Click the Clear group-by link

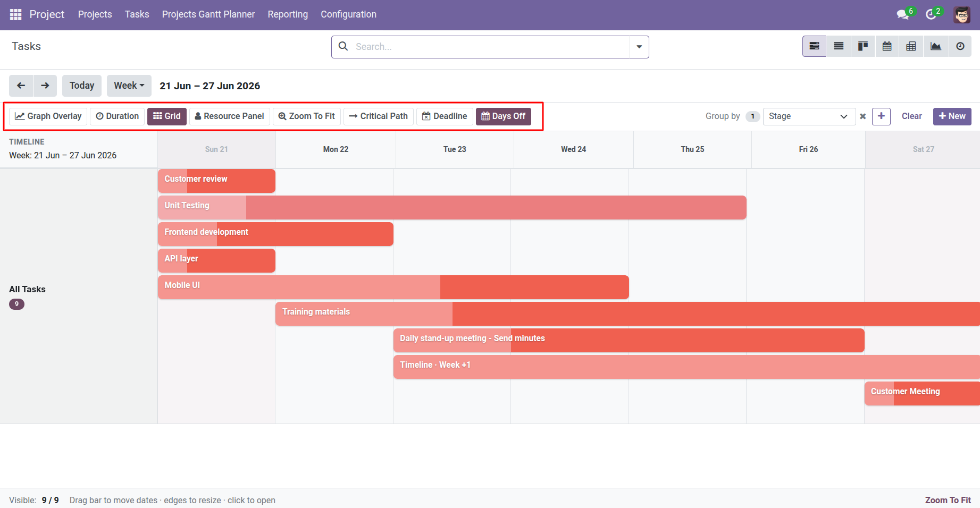[911, 116]
